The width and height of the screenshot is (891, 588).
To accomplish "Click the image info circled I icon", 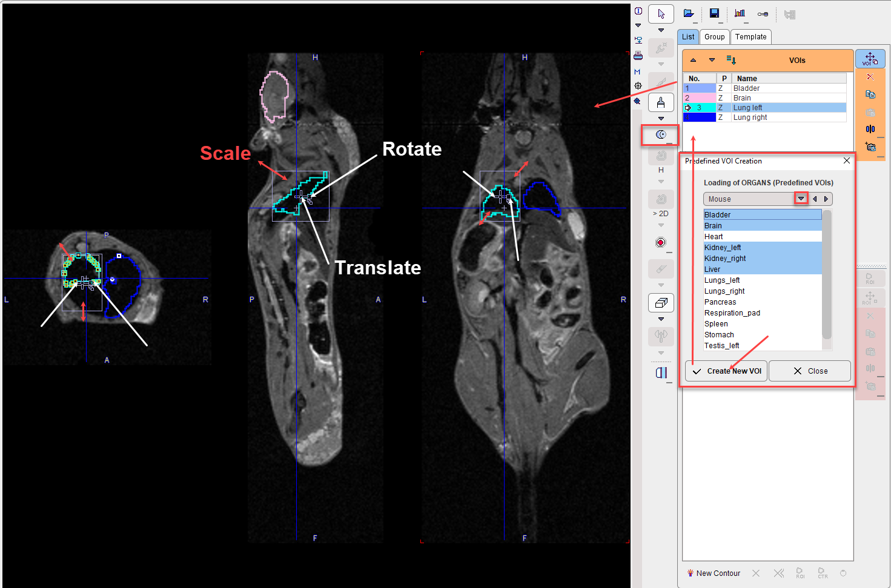I will click(638, 11).
